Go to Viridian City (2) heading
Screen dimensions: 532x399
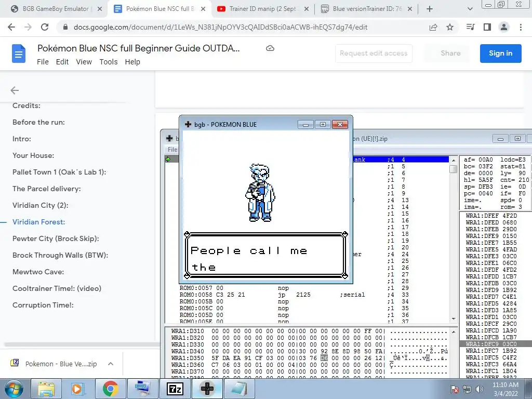(41, 205)
